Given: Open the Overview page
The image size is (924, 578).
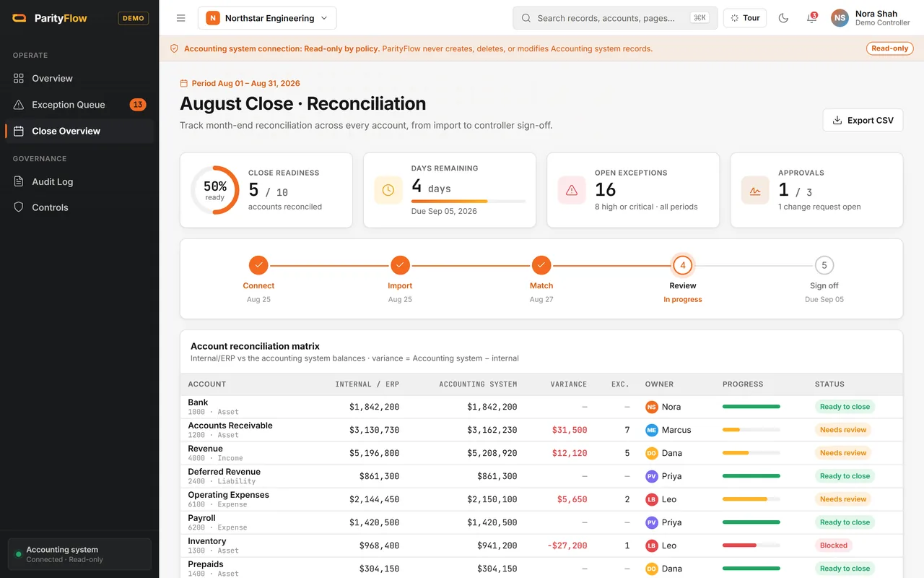Looking at the screenshot, I should point(79,78).
